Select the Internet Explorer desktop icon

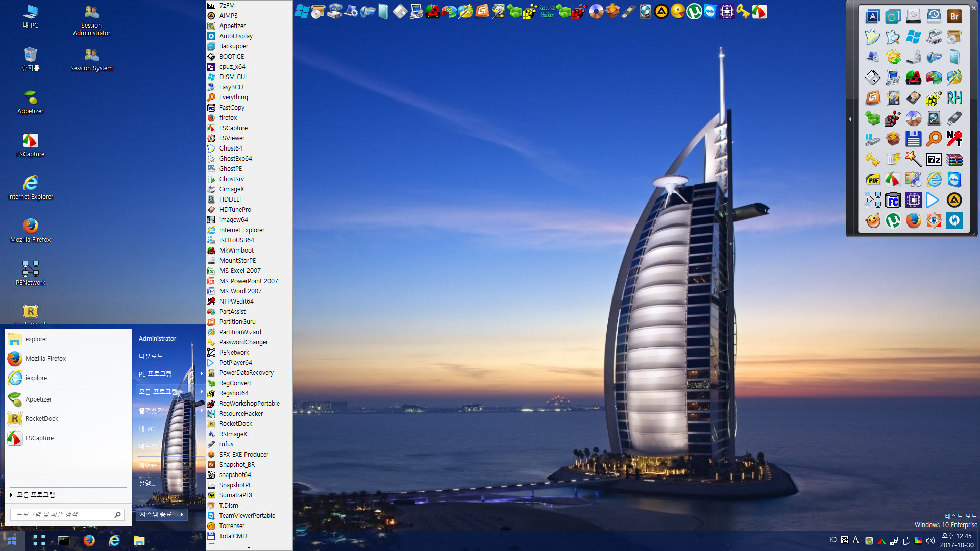pyautogui.click(x=31, y=187)
